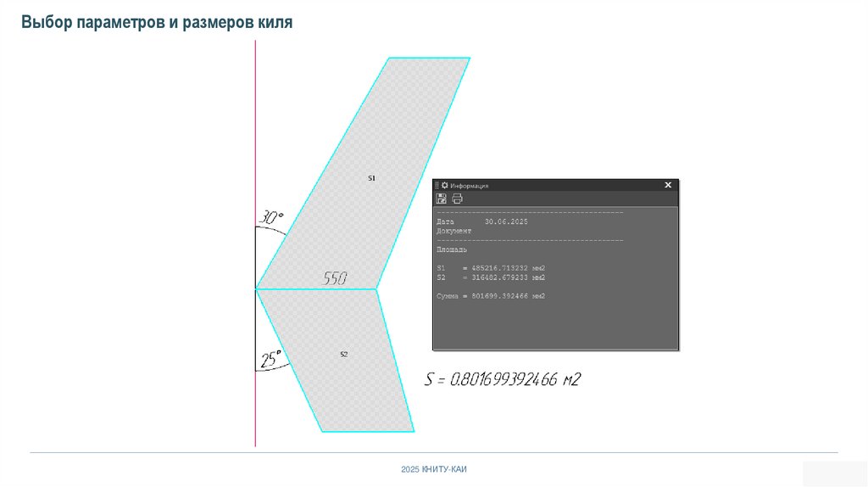Print the information report using the printer icon
The width and height of the screenshot is (868, 487).
pos(457,199)
